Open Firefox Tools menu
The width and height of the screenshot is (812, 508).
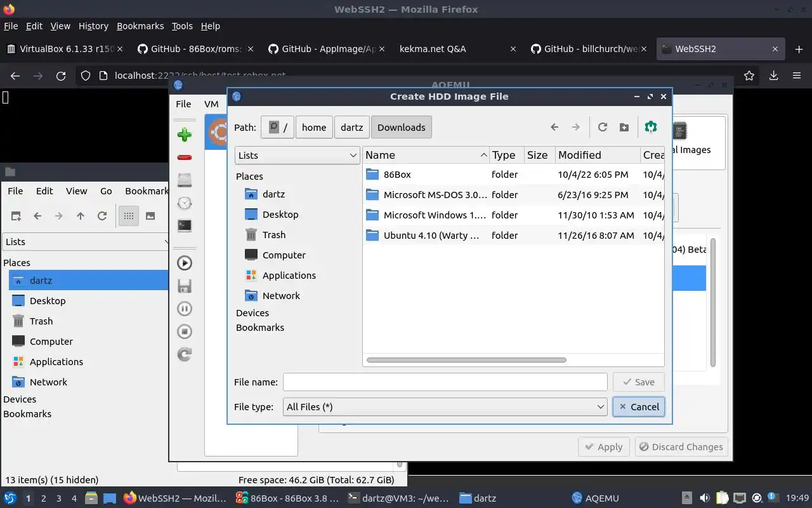coord(182,26)
